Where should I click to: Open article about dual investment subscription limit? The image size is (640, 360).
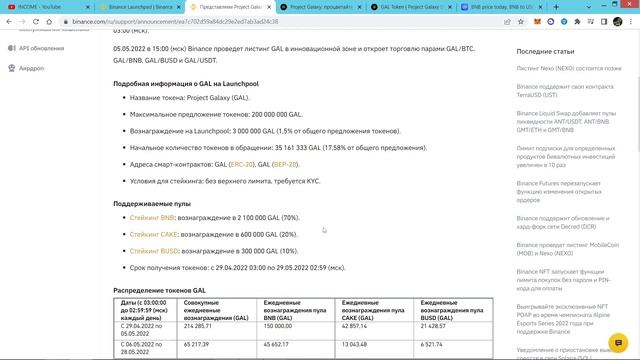coord(566,157)
